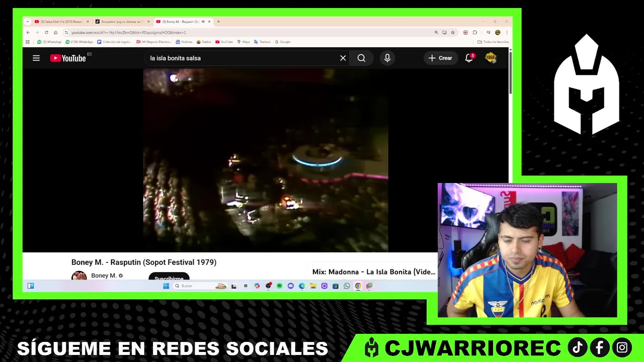Subscribe to Boney M. with Suscribirme
Viewport: 644px width, 362px height.
pos(169,277)
